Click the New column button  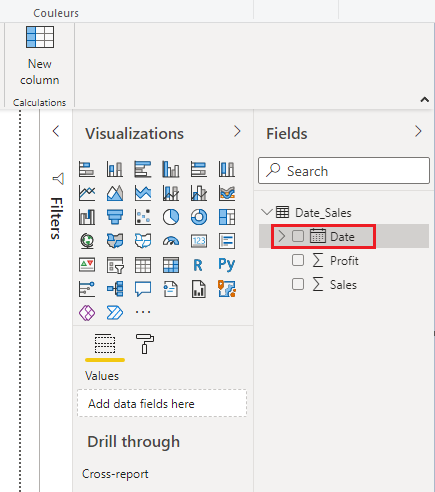[40, 56]
